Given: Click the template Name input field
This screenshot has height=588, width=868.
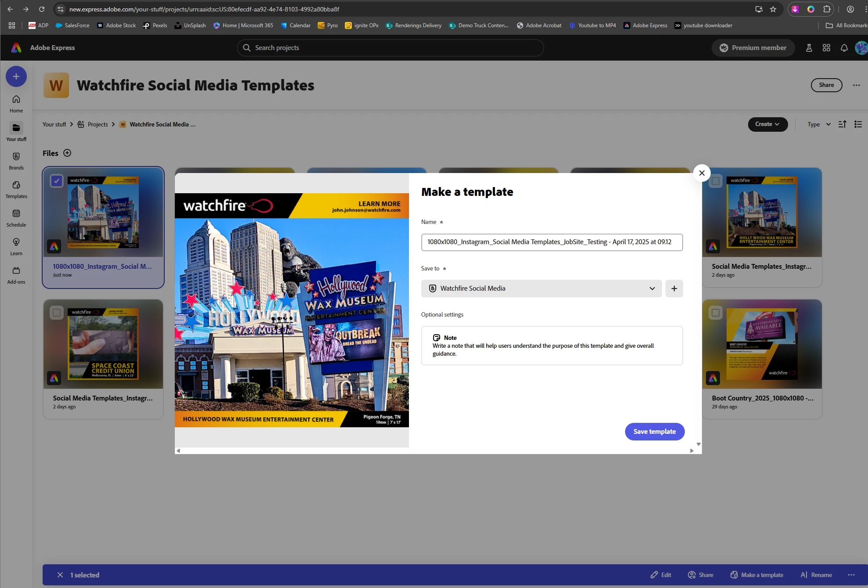Looking at the screenshot, I should pyautogui.click(x=552, y=242).
